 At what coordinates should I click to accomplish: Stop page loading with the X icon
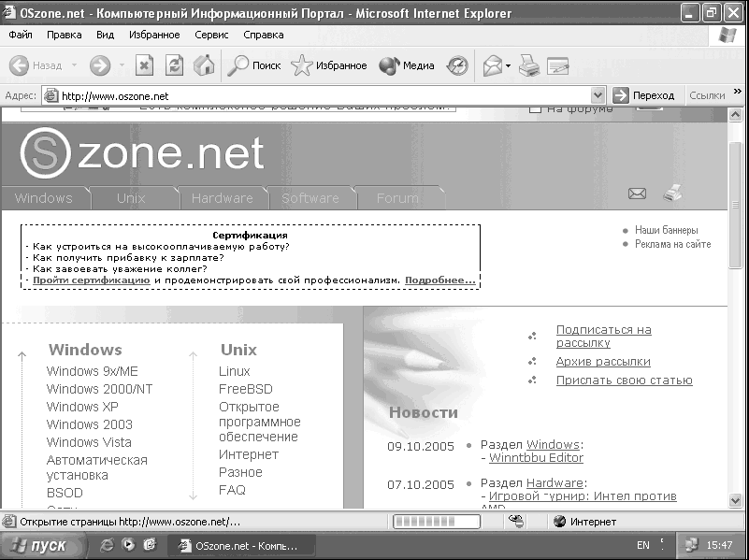(144, 65)
